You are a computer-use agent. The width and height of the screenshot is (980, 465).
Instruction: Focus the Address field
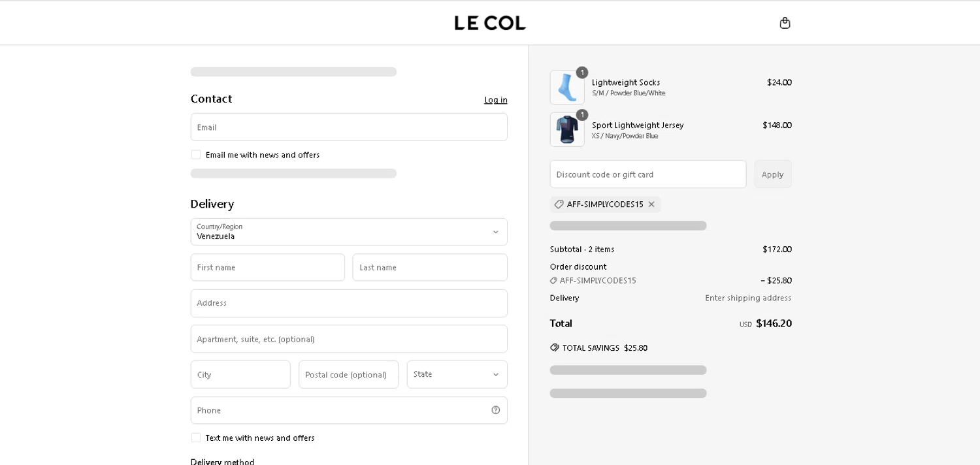[x=349, y=303]
